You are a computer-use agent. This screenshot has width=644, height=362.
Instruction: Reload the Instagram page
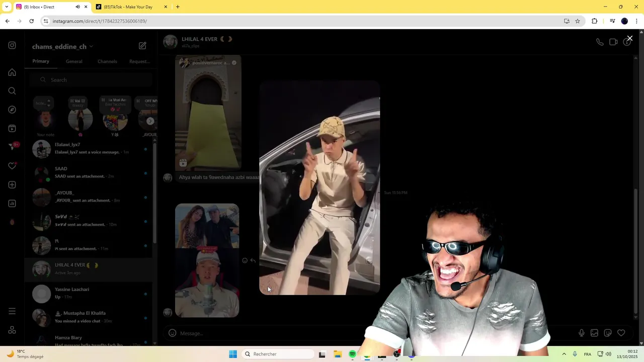pyautogui.click(x=31, y=21)
